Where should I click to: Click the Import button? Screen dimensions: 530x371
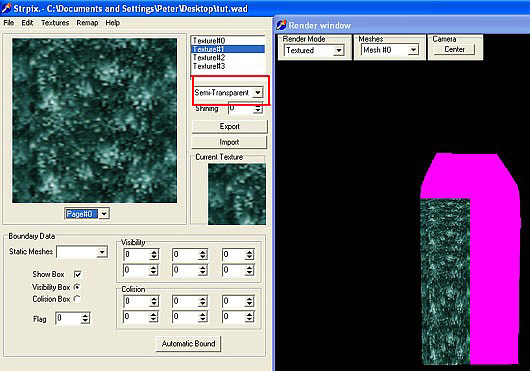click(230, 142)
